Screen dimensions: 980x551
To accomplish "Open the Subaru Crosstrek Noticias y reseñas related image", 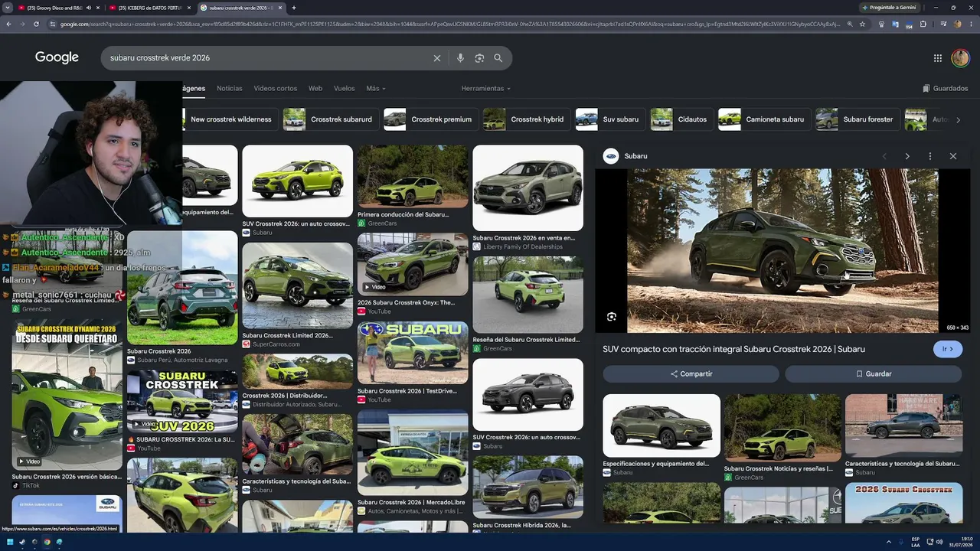I will pos(782,427).
